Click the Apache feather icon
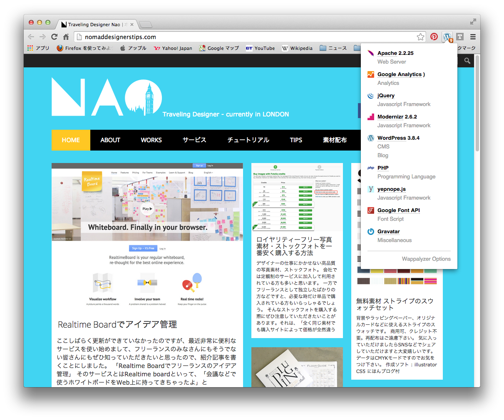Viewport: 504px width, 420px height. (x=370, y=53)
